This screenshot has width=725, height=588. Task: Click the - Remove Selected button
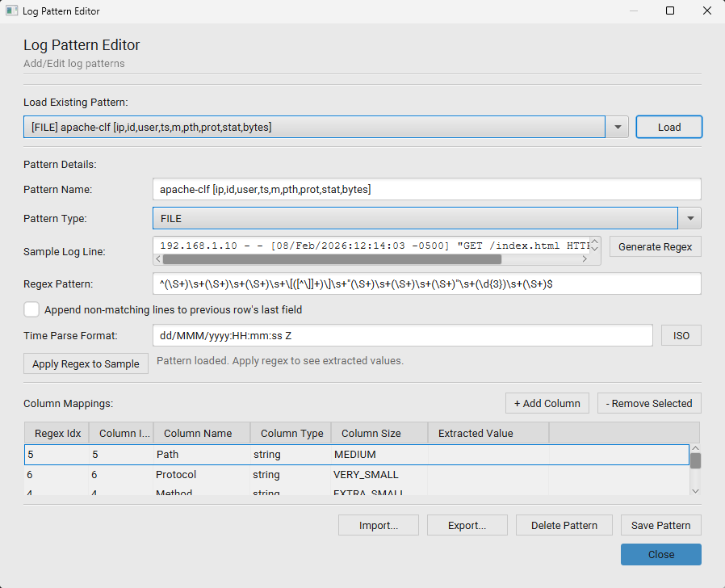click(649, 403)
